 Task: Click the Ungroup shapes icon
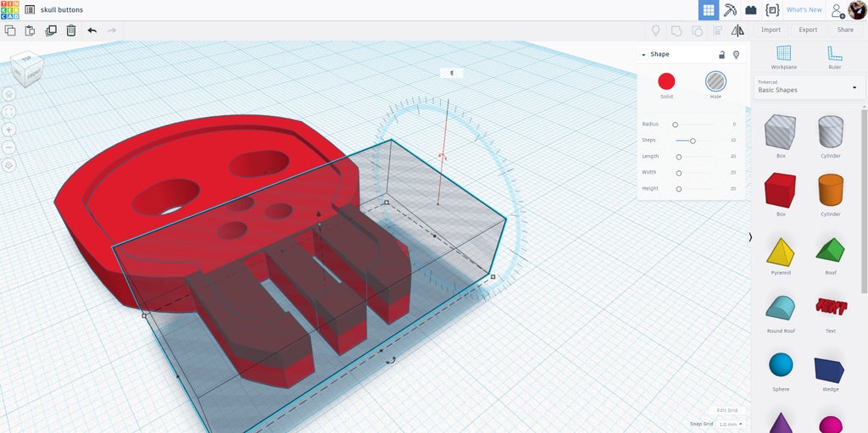point(697,31)
